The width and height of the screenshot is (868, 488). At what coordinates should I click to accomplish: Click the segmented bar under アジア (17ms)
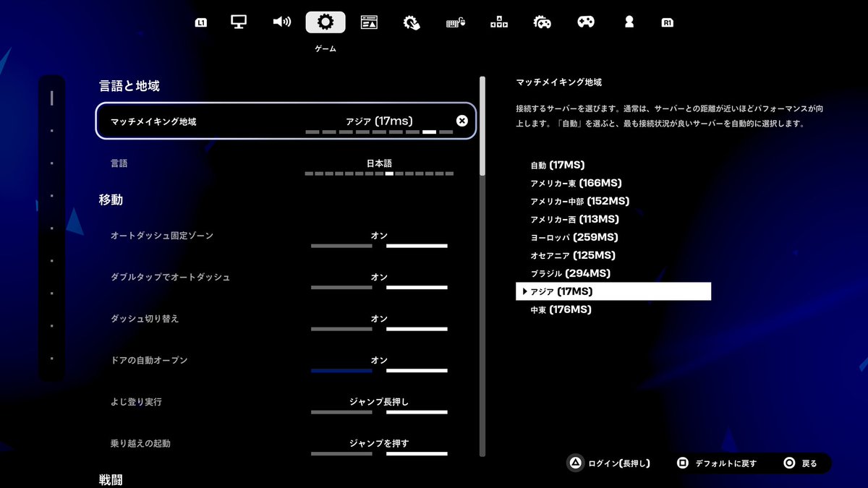(379, 132)
